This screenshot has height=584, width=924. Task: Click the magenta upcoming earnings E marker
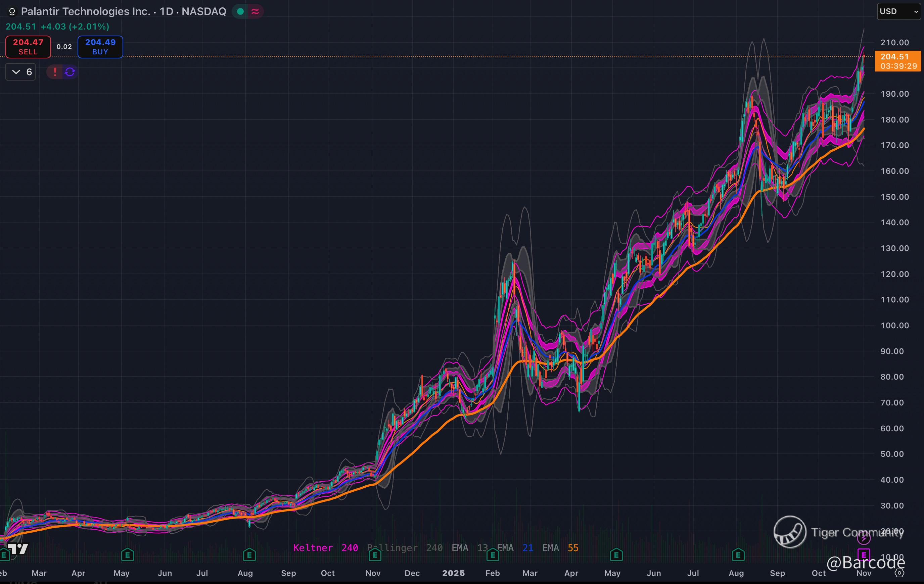point(863,554)
